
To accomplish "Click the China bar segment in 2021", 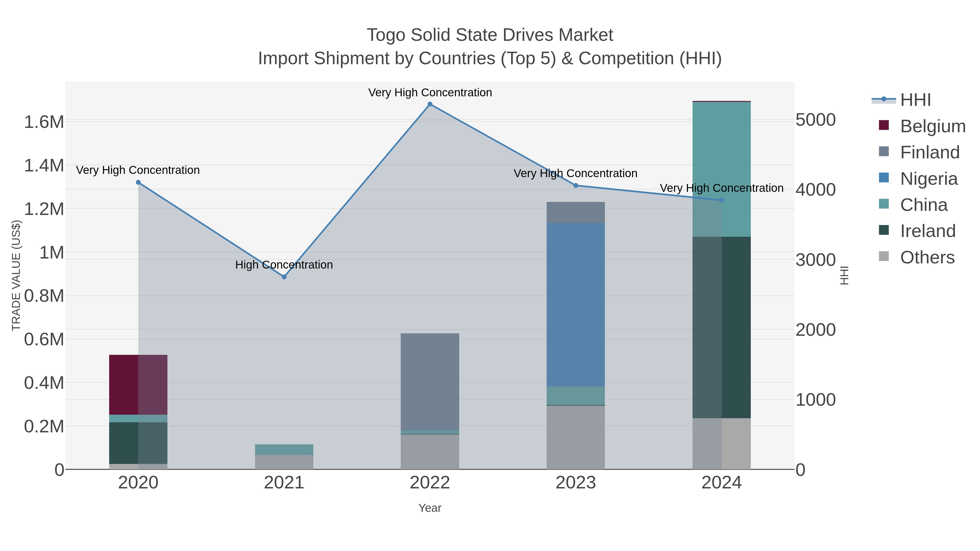I will [284, 450].
